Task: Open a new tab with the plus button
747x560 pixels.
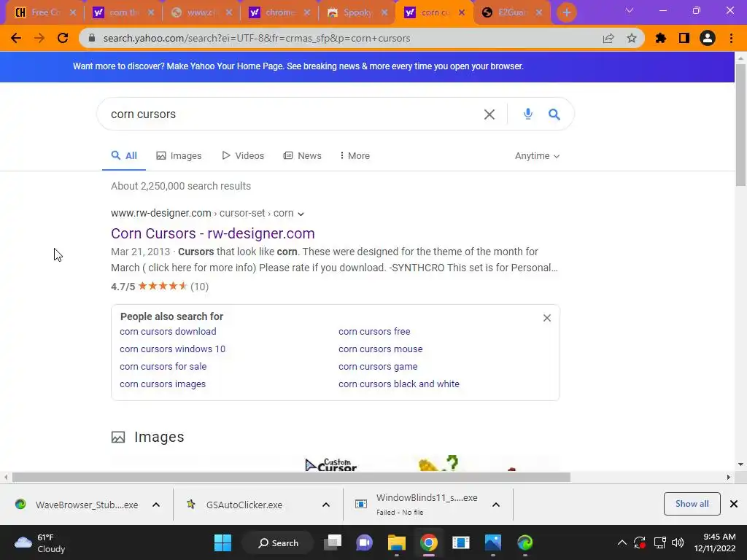Action: click(x=566, y=12)
